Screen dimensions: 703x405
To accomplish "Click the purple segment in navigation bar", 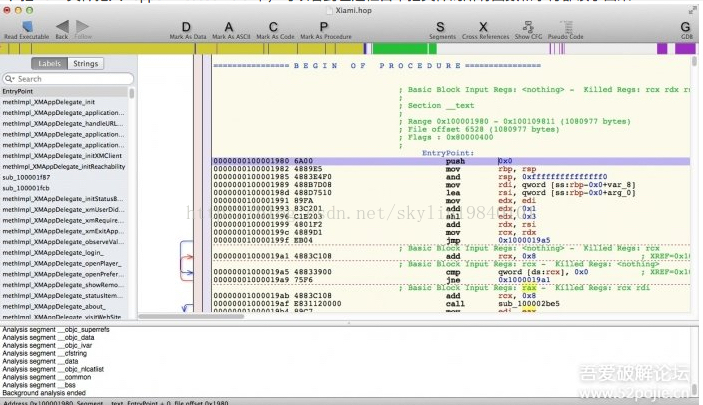I will tap(685, 48).
